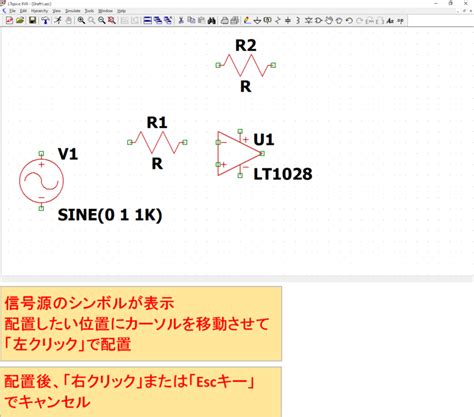Open the Tools menu
The width and height of the screenshot is (474, 417).
[x=89, y=11]
